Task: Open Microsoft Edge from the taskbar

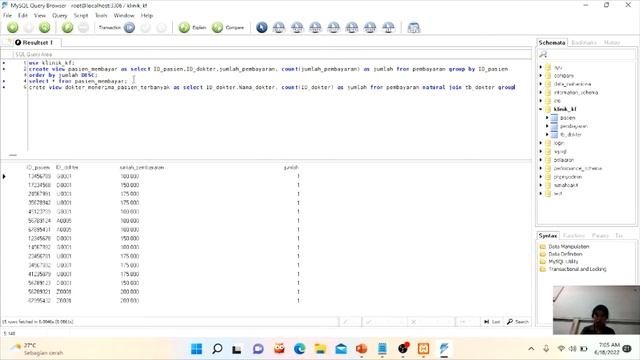Action: (x=300, y=349)
